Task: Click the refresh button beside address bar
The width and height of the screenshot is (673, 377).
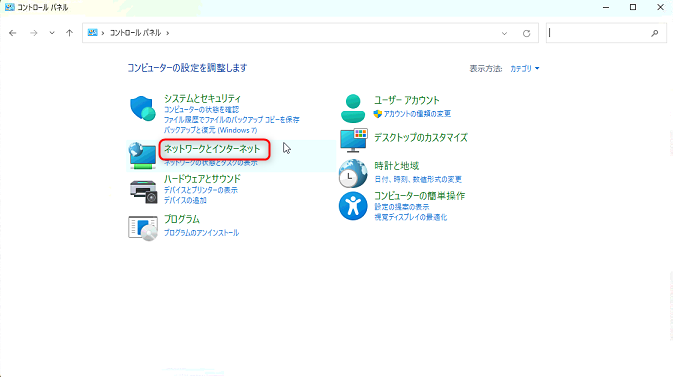Action: pyautogui.click(x=527, y=33)
